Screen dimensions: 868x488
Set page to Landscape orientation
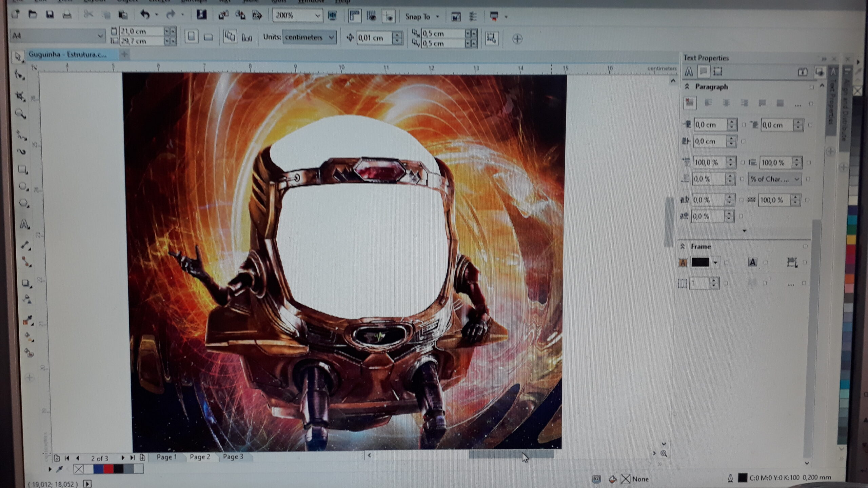click(208, 37)
